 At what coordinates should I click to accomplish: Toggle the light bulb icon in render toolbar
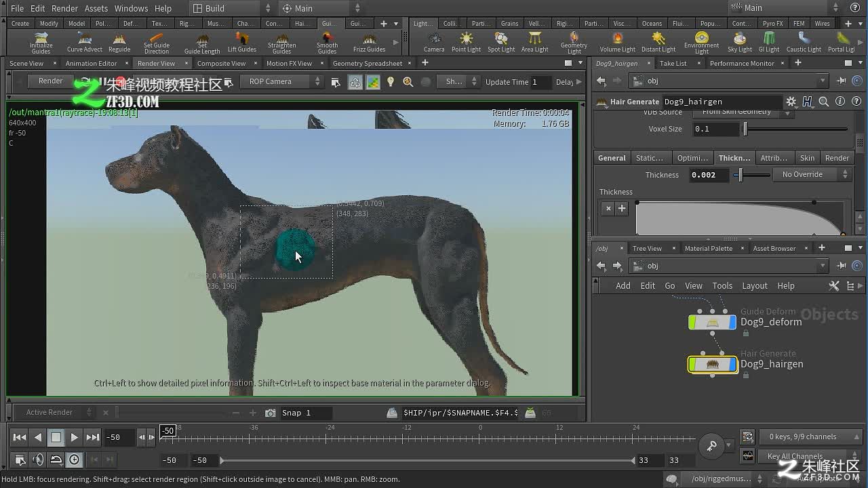(x=391, y=82)
